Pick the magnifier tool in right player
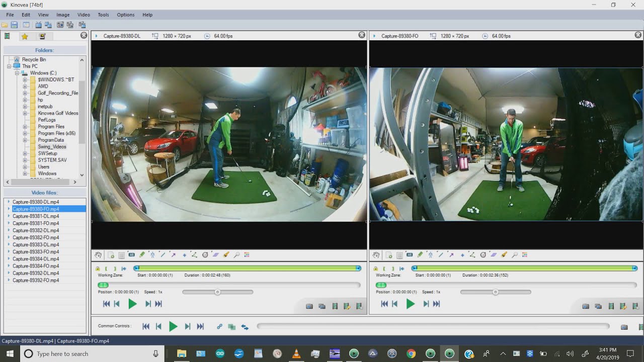 point(515,255)
